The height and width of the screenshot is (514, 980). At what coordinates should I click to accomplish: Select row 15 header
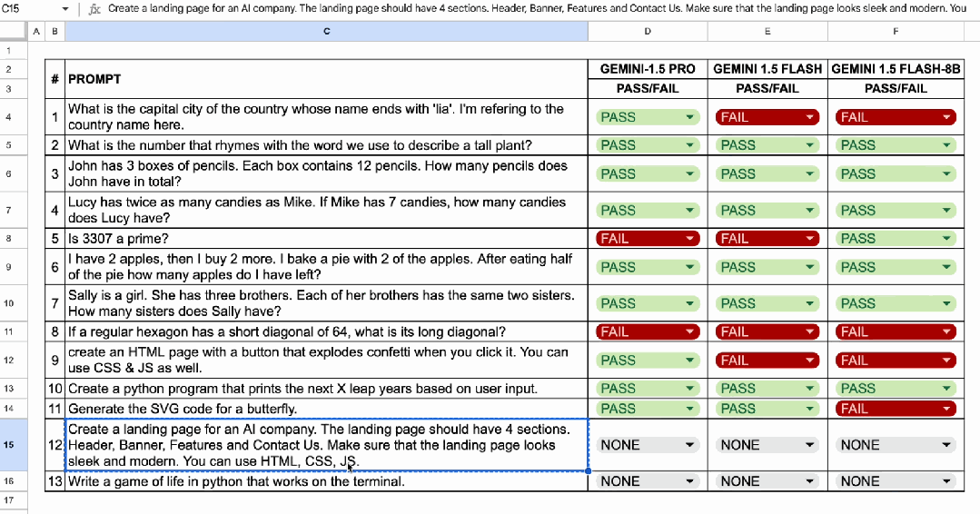(x=9, y=445)
